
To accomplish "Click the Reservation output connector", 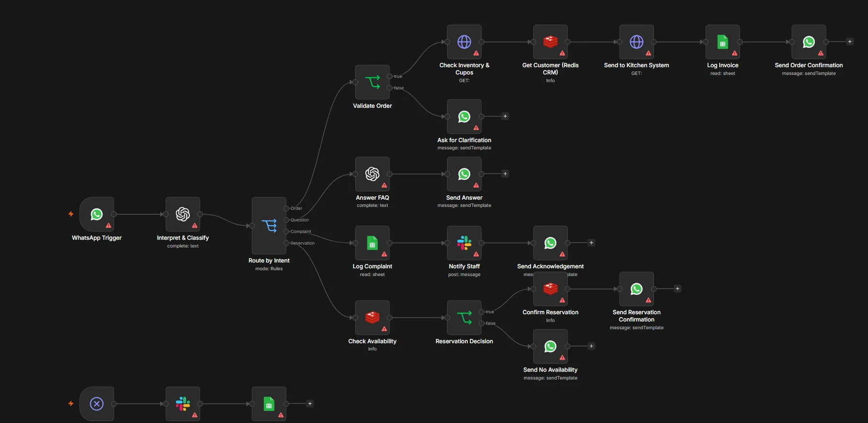I will [x=286, y=243].
